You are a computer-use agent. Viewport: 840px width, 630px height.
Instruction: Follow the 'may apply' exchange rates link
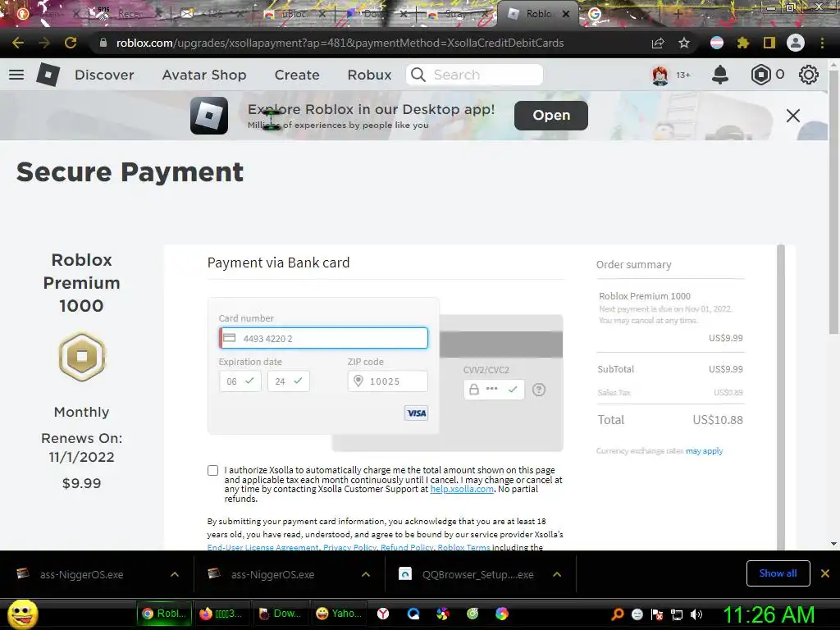point(704,451)
